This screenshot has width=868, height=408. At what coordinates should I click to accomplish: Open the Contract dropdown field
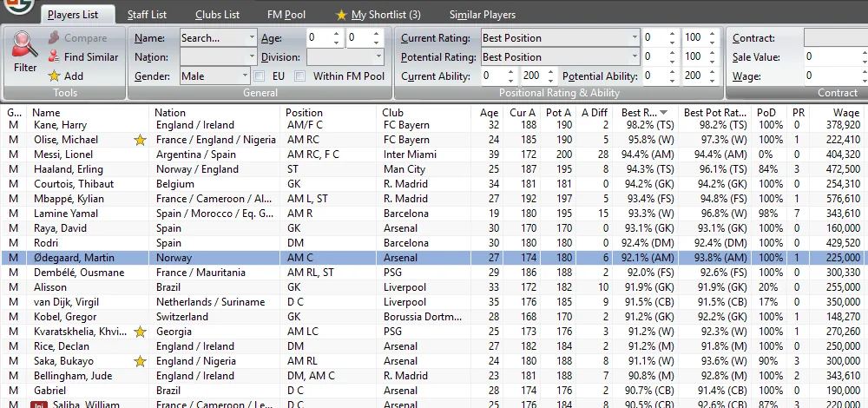(836, 38)
